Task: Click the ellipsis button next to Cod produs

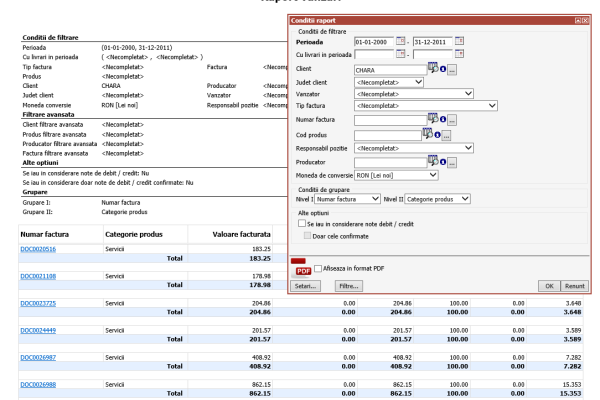Action: (x=446, y=136)
